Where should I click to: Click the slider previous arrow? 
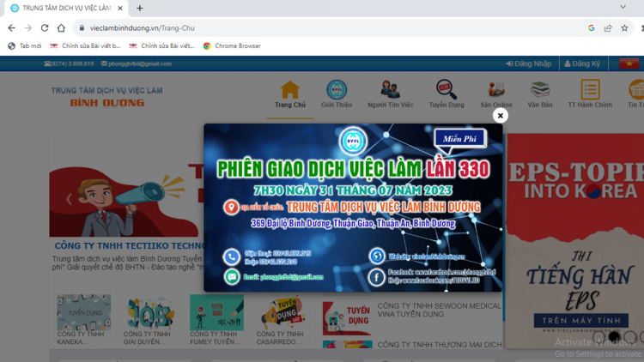click(69, 200)
